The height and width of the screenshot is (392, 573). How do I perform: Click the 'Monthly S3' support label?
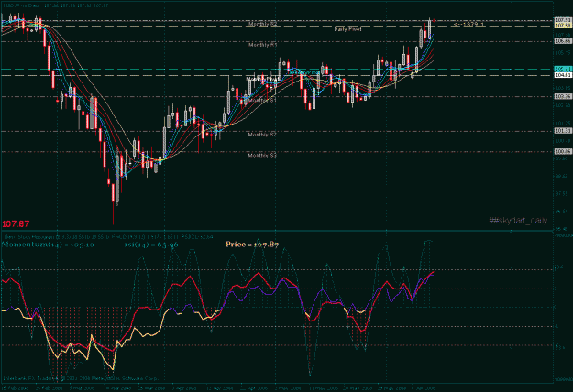pyautogui.click(x=262, y=156)
